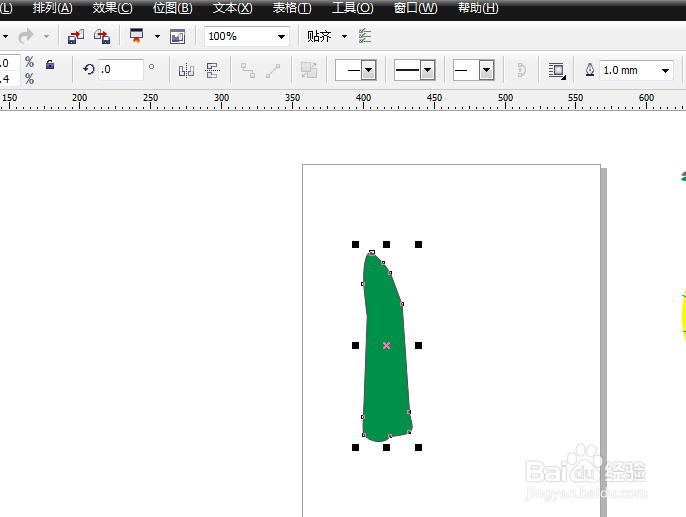The image size is (686, 517).
Task: Click the Wrap text icon
Action: (557, 70)
